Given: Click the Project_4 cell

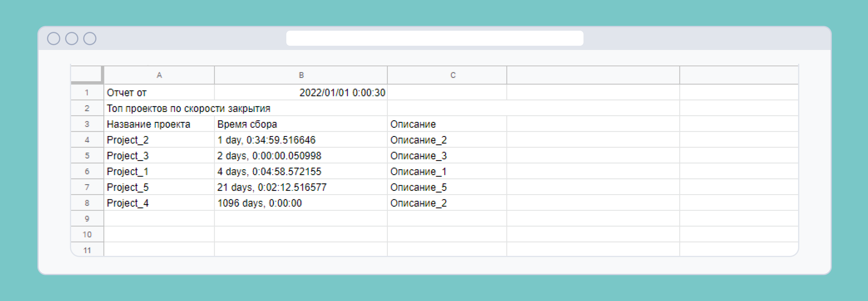Looking at the screenshot, I should click(159, 203).
